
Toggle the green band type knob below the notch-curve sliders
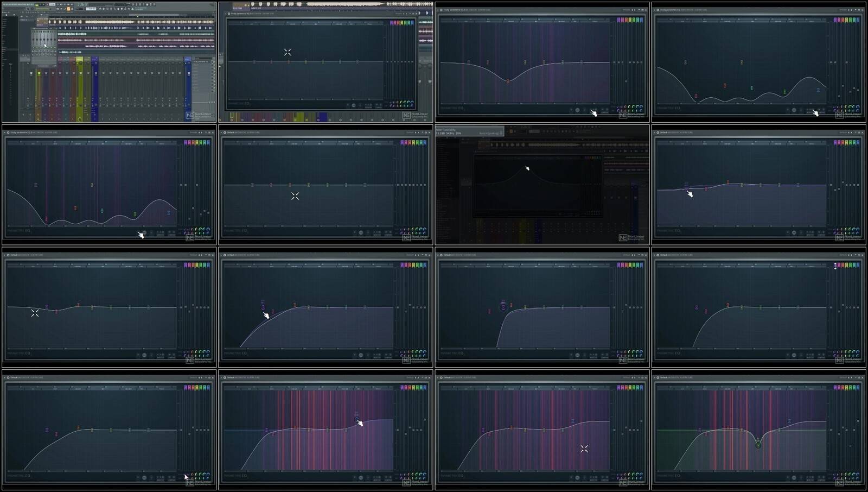[850, 475]
